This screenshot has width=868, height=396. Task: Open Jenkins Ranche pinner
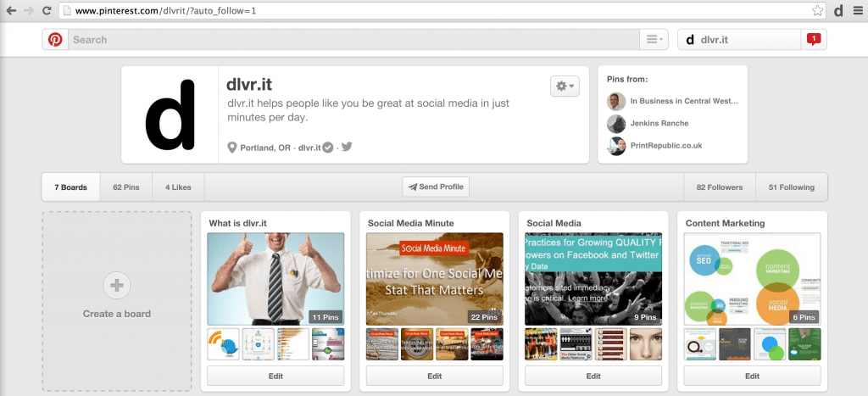659,123
